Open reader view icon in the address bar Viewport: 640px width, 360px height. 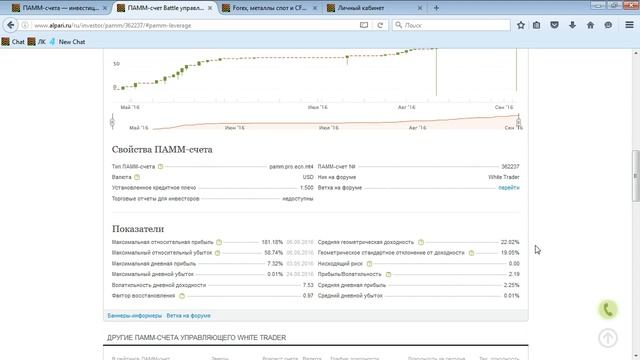pos(364,25)
